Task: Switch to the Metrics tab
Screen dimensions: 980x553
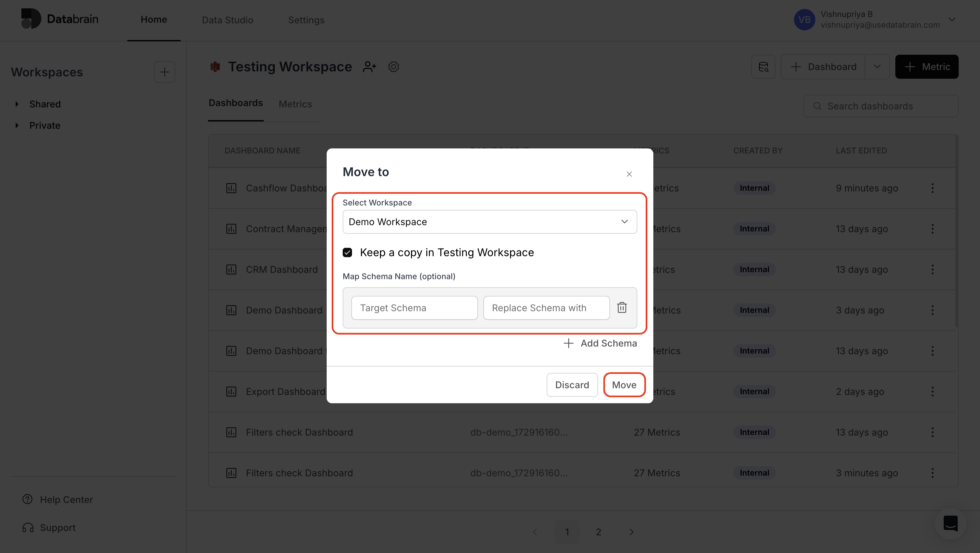Action: (x=295, y=104)
